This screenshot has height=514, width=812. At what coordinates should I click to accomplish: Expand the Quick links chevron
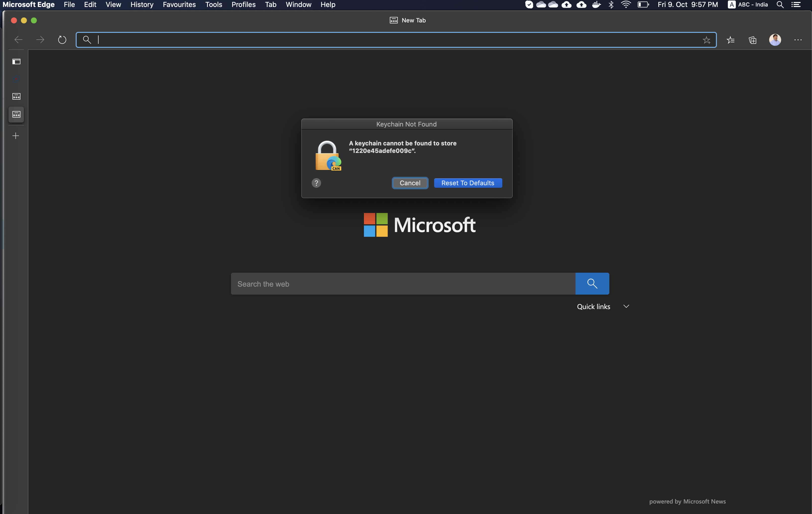pyautogui.click(x=626, y=306)
